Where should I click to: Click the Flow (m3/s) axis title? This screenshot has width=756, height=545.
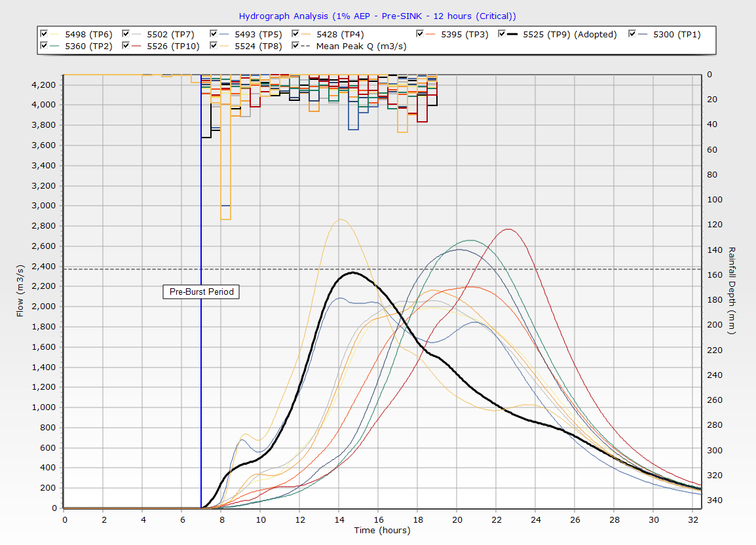[x=20, y=291]
